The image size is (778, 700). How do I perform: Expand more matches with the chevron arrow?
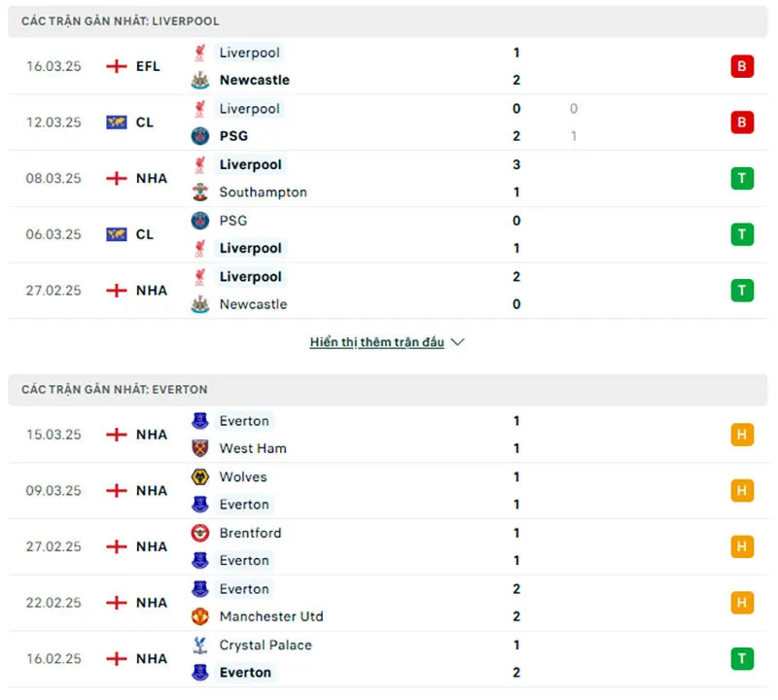458,342
